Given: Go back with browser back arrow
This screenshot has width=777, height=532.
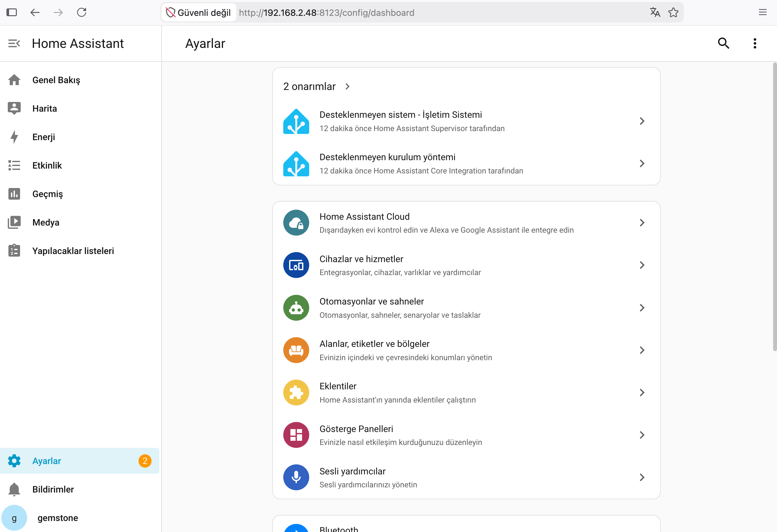Looking at the screenshot, I should [35, 12].
